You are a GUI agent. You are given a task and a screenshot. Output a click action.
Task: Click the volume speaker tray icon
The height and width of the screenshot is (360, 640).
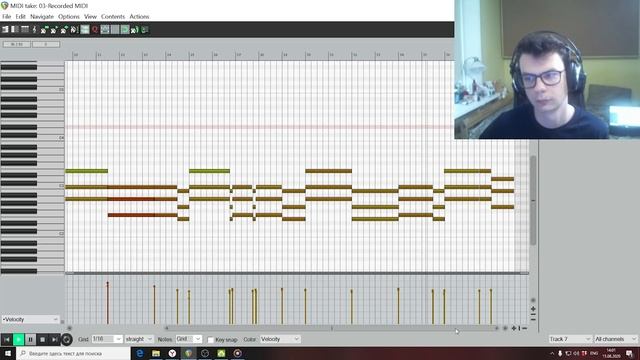pyautogui.click(x=576, y=353)
